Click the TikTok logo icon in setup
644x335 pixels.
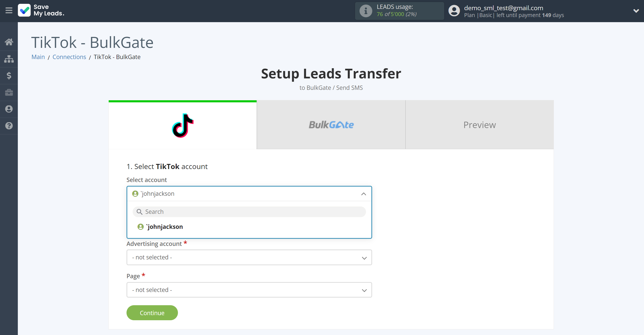coord(183,125)
